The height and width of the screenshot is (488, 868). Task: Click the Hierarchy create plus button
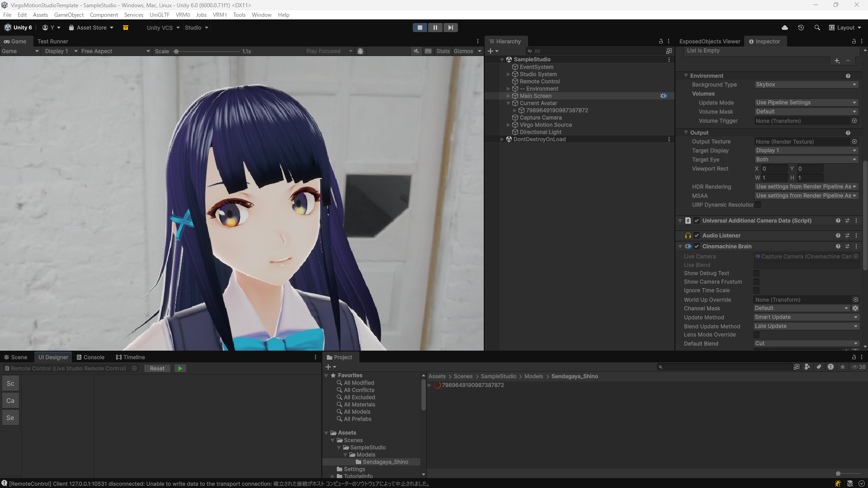click(493, 51)
